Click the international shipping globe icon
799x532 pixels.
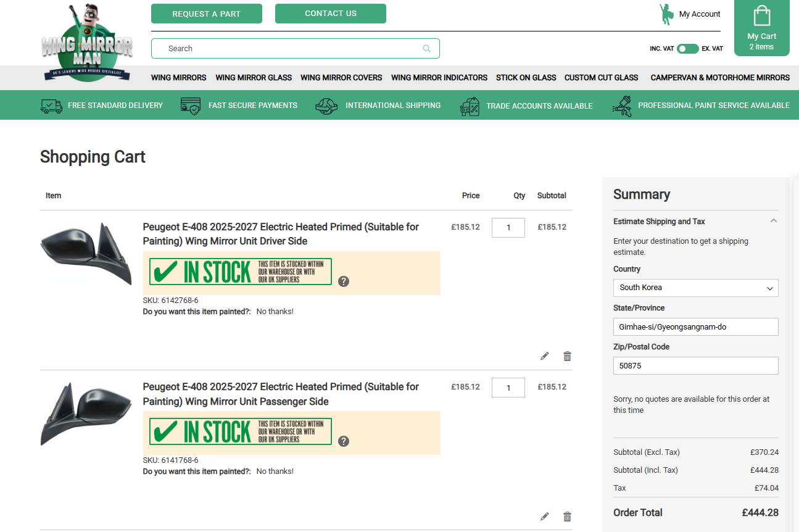[326, 106]
